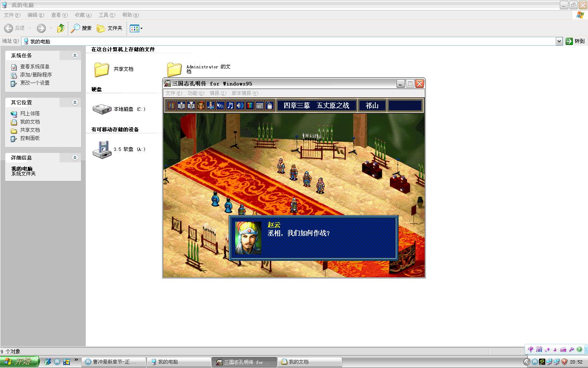This screenshot has height=368, width=588.
Task: Select the 共享文档 folder icon in file area
Action: click(101, 69)
